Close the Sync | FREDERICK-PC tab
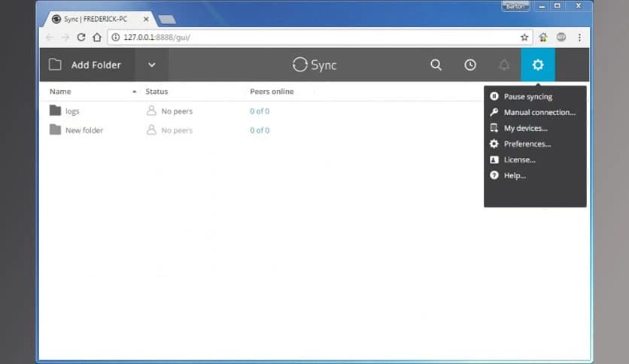The height and width of the screenshot is (364, 629). pyautogui.click(x=146, y=19)
